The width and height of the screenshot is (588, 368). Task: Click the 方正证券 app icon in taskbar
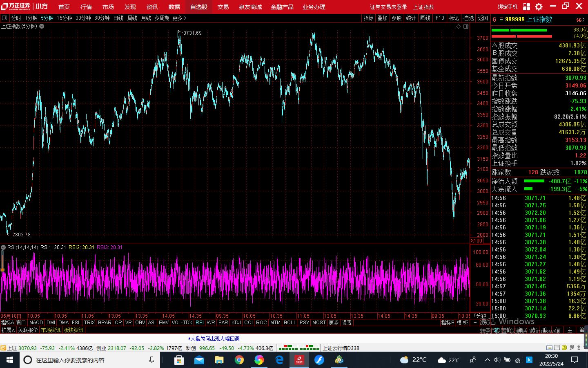click(x=299, y=360)
